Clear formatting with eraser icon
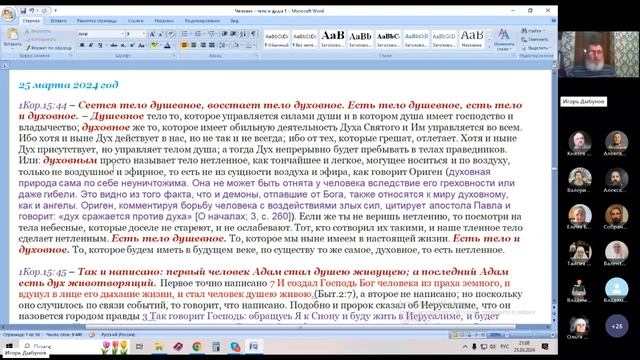This screenshot has width=640, height=360. tap(171, 34)
